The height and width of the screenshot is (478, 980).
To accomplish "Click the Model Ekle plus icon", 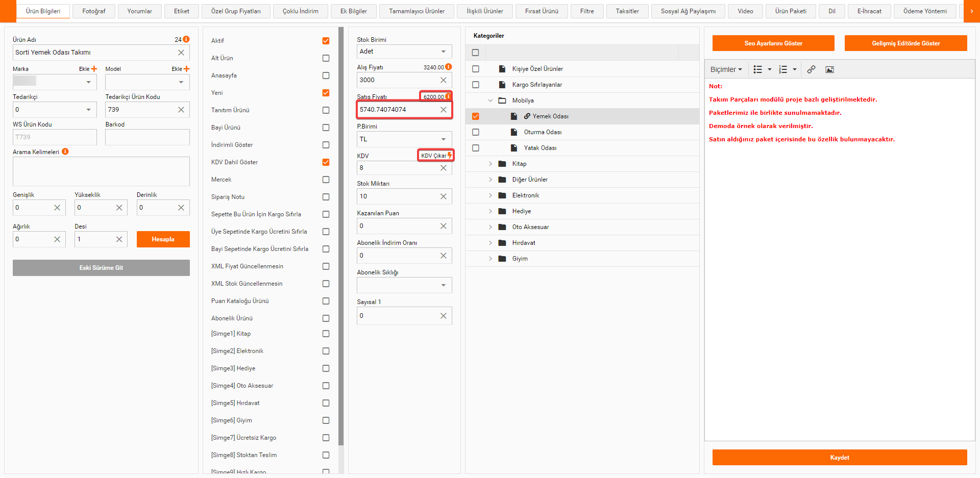I will (186, 69).
